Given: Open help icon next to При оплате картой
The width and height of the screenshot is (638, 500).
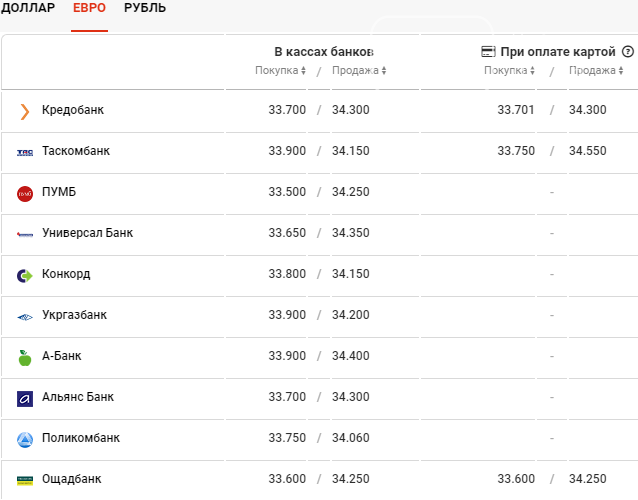Looking at the screenshot, I should (628, 52).
